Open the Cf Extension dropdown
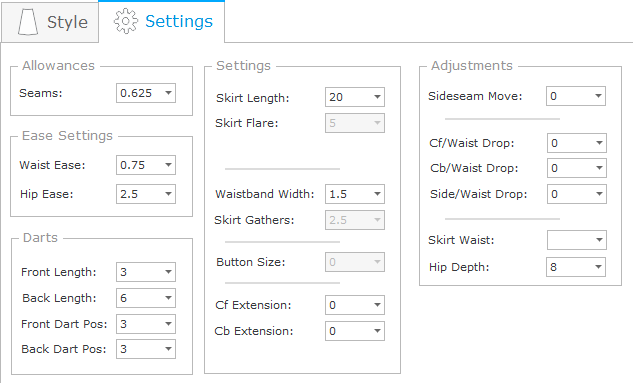Image resolution: width=633 pixels, height=383 pixels. tap(355, 305)
